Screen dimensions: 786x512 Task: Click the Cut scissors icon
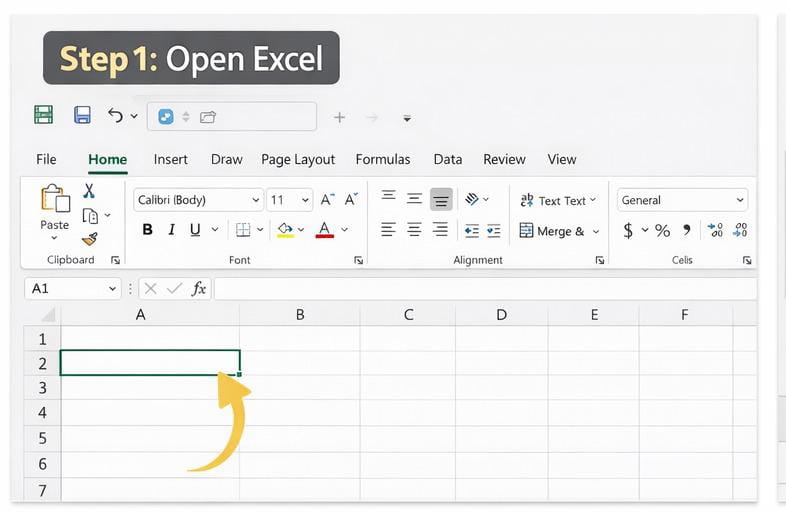[x=89, y=191]
